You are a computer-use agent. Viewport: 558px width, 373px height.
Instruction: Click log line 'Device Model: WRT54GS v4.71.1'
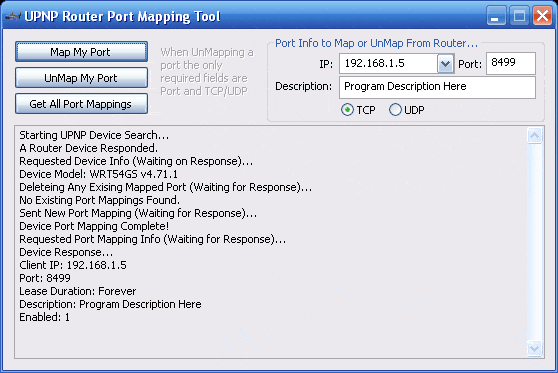click(98, 174)
